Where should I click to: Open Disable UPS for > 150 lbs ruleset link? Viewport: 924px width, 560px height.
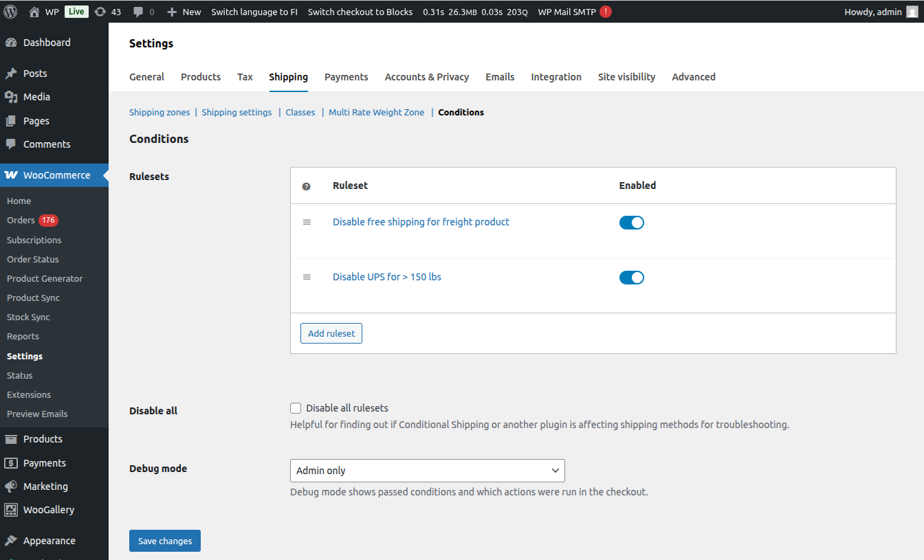coord(387,277)
